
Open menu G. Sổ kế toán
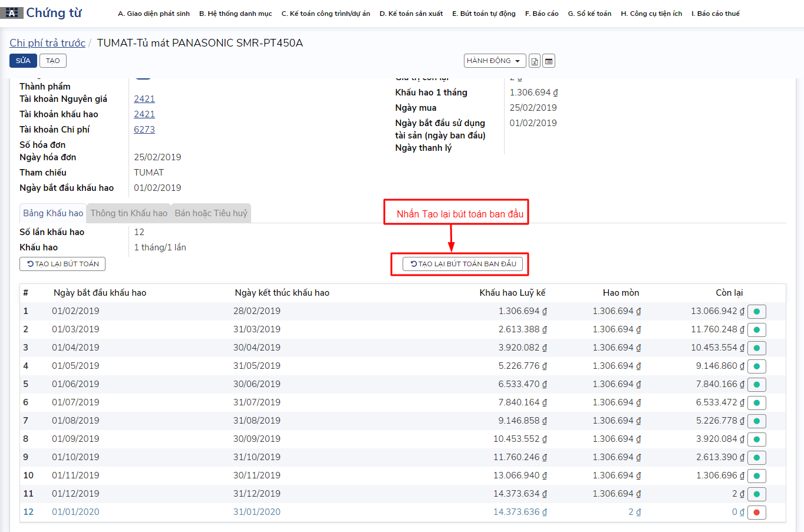coord(589,14)
